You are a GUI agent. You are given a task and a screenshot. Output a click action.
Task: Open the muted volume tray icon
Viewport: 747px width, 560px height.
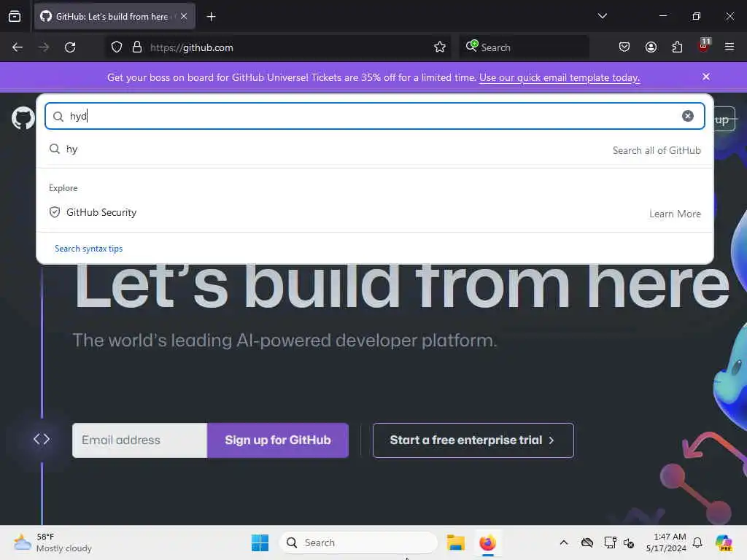629,542
